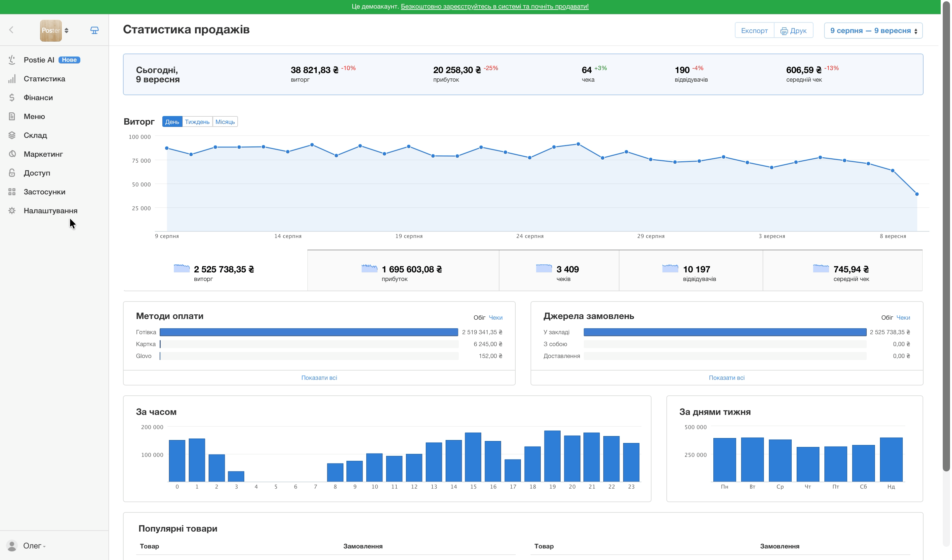Open the date range dropdown
This screenshot has width=952, height=560.
[873, 31]
